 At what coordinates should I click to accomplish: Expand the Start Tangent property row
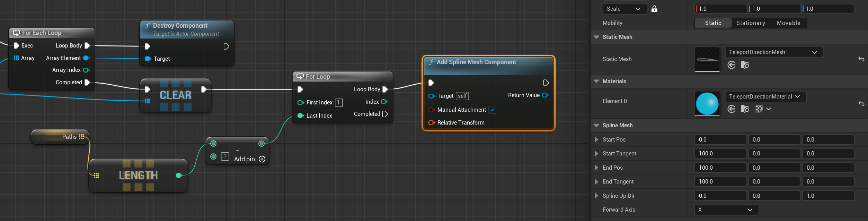596,153
